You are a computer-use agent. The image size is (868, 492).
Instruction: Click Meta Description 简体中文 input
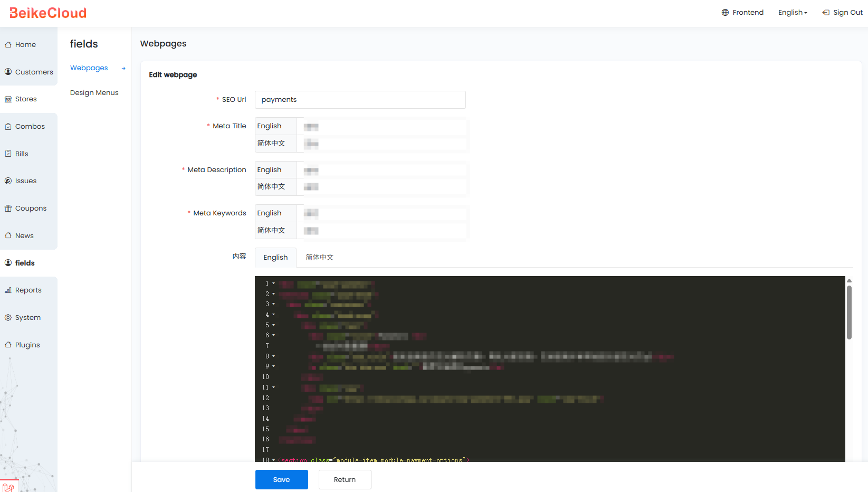pos(381,187)
